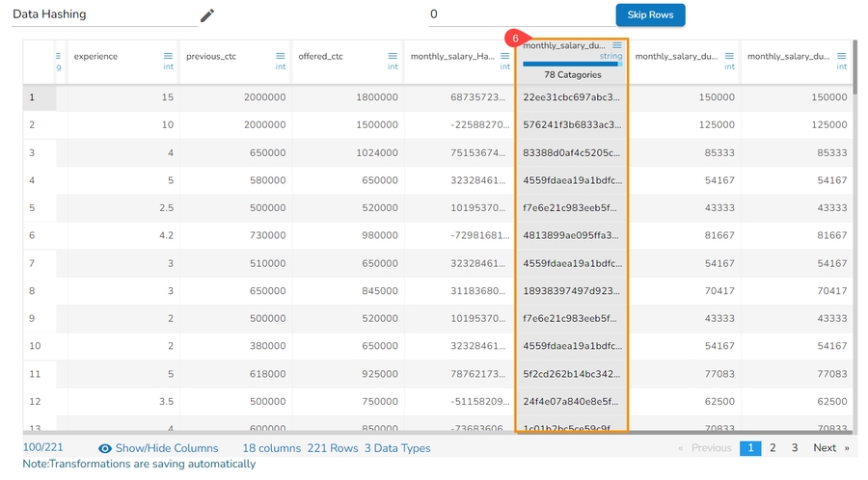Viewport: 868px width, 480px height.
Task: Click the skip rows number input
Action: click(516, 15)
